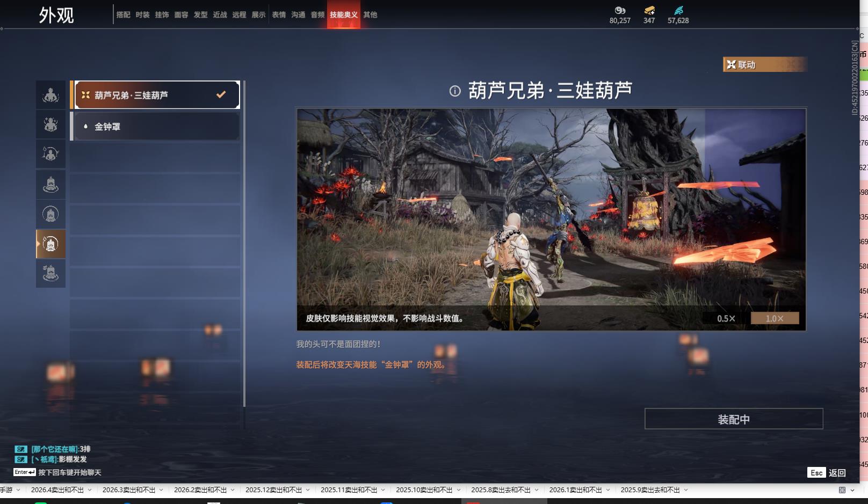Viewport: 868px width, 504px height.
Task: Expand dropdown arrow on 2025.9卖出去和不出 sheet tab
Action: [686, 490]
